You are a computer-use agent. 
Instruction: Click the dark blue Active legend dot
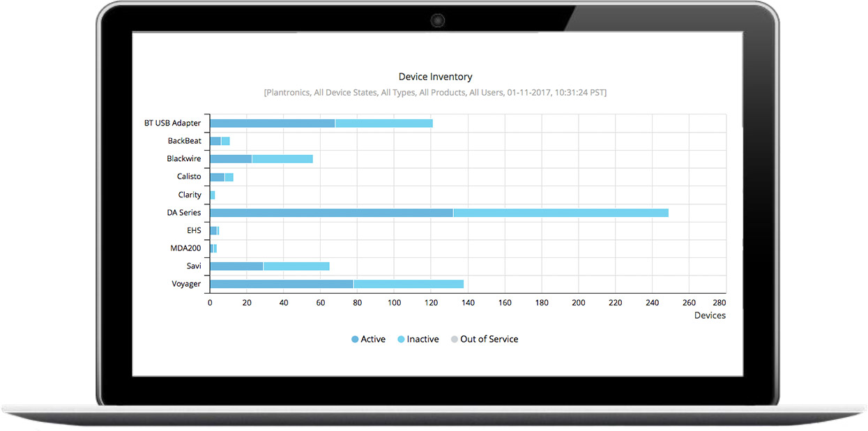coord(355,340)
